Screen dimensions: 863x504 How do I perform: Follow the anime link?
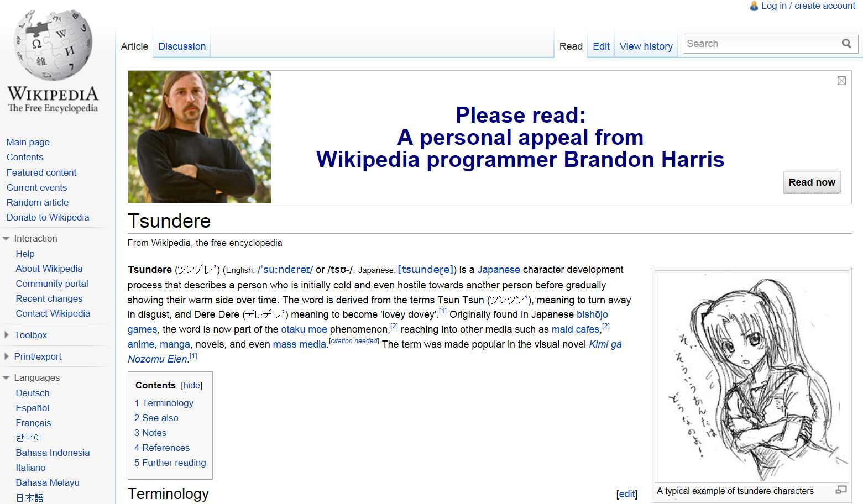141,344
